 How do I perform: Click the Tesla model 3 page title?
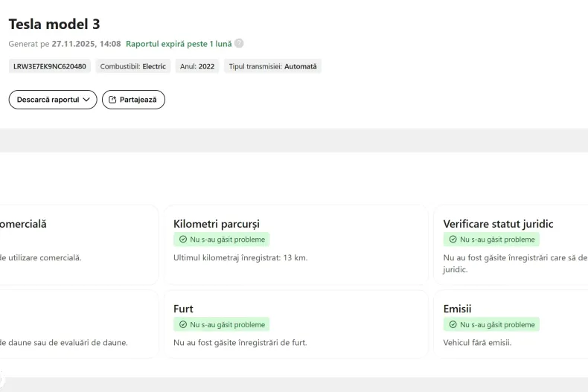[54, 25]
